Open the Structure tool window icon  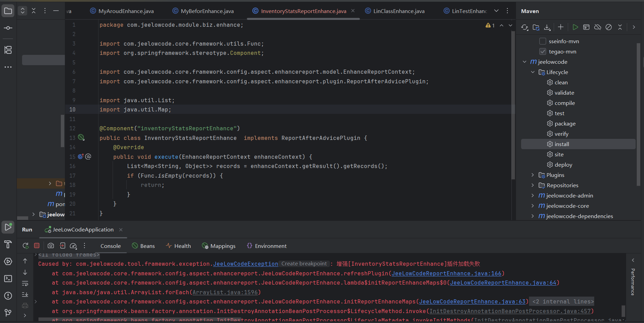click(8, 50)
